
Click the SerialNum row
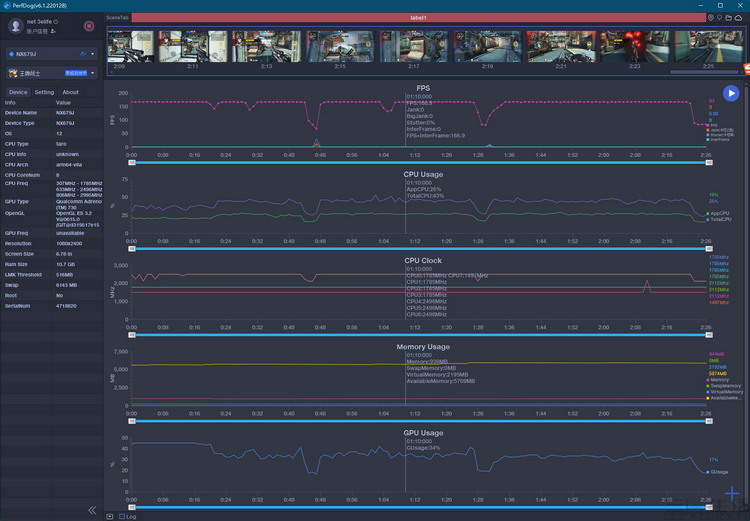52,306
